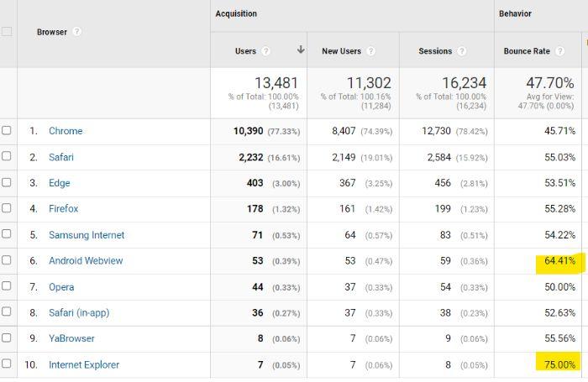Open the Safari (in-app) link
This screenshot has height=382, width=588.
79,313
